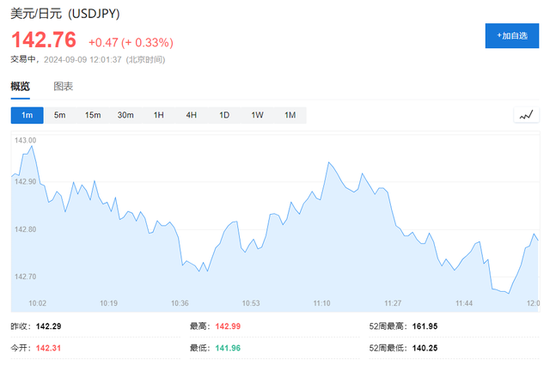Choose the 30m interval button
This screenshot has height=365, width=550.
pyautogui.click(x=126, y=115)
